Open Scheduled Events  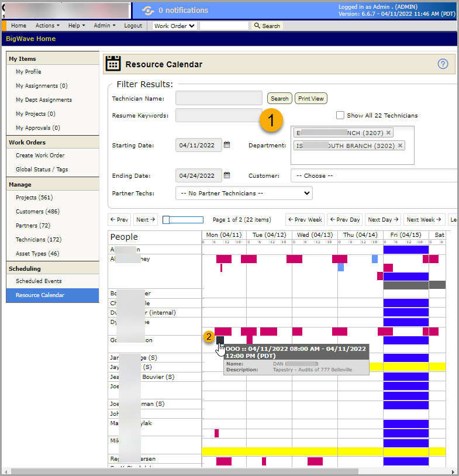pyautogui.click(x=39, y=281)
